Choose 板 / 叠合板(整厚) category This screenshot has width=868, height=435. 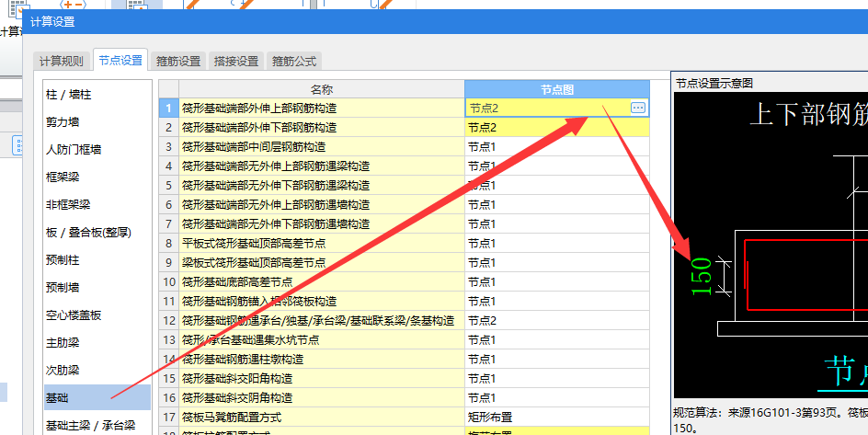(x=97, y=233)
